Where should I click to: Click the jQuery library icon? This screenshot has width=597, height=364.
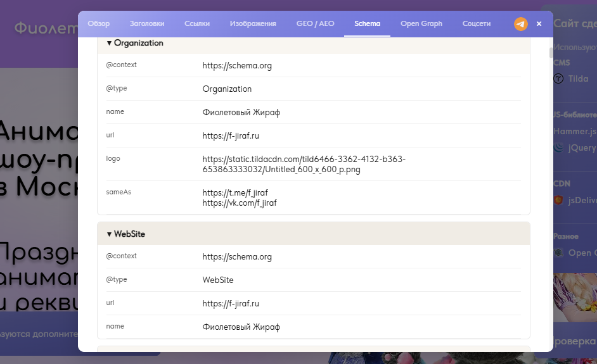point(558,147)
